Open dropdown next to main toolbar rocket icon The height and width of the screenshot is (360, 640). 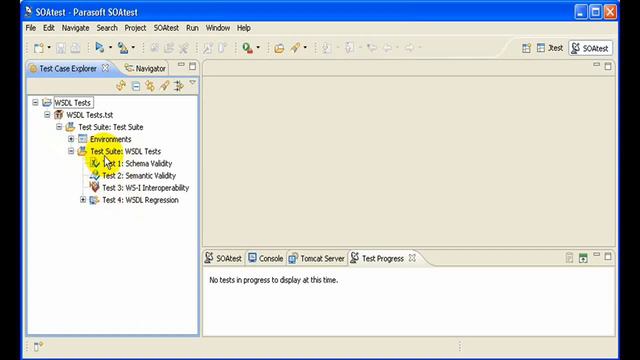point(305,48)
